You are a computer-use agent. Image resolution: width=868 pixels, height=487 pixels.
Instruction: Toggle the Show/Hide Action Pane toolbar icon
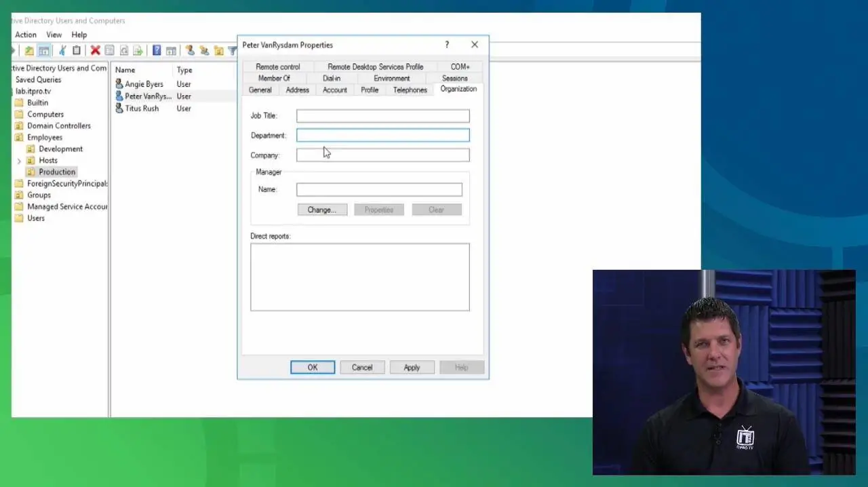tap(171, 51)
